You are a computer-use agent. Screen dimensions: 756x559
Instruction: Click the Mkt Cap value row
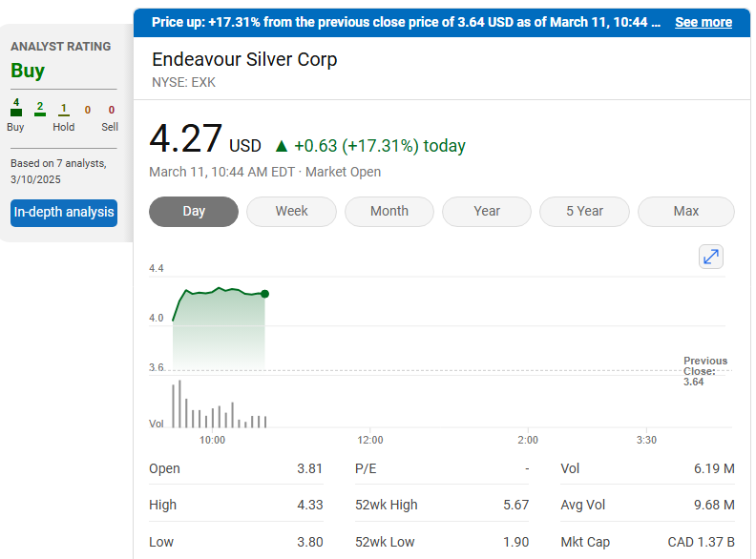click(647, 542)
